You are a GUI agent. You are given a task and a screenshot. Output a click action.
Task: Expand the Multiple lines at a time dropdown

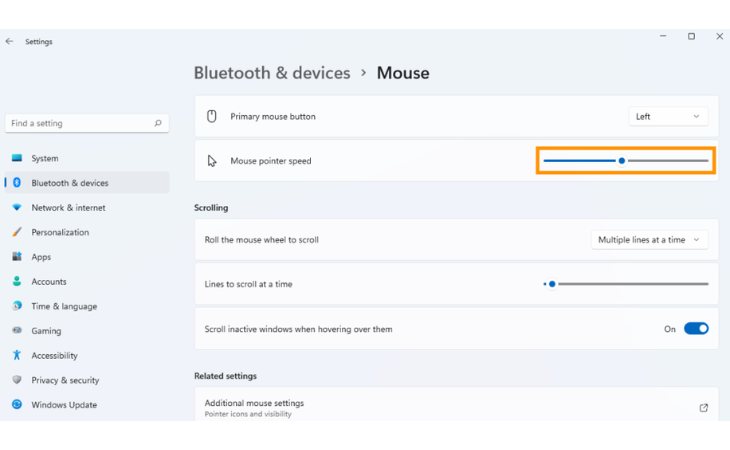[649, 240]
